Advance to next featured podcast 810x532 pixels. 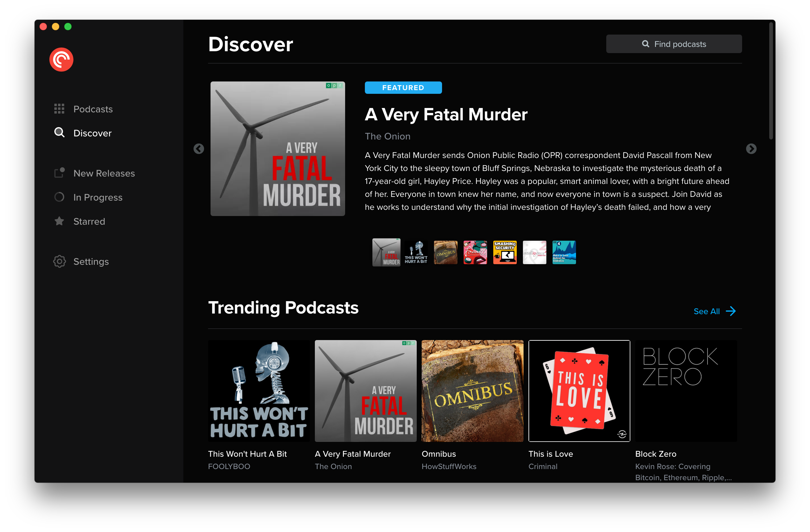point(751,149)
